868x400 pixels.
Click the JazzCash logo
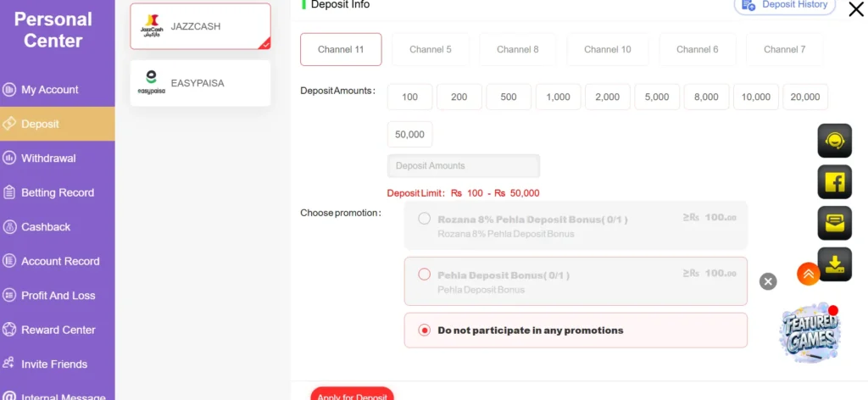152,26
